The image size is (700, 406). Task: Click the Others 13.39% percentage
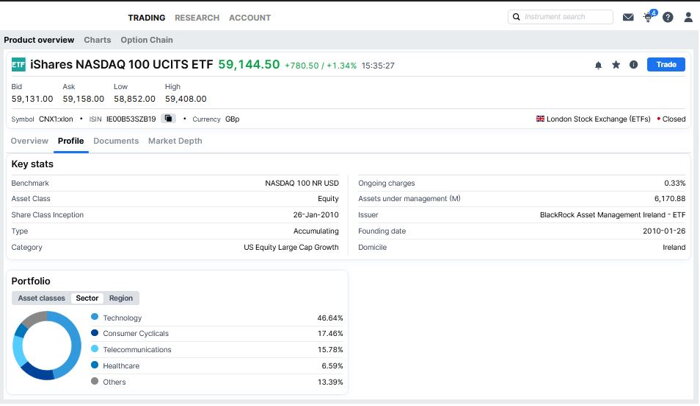[x=330, y=382]
